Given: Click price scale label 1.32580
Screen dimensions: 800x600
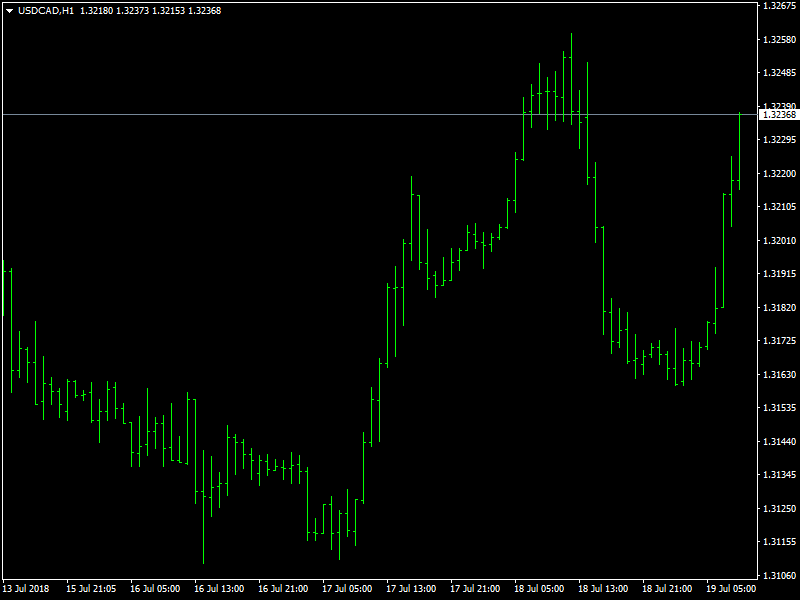Looking at the screenshot, I should point(779,39).
